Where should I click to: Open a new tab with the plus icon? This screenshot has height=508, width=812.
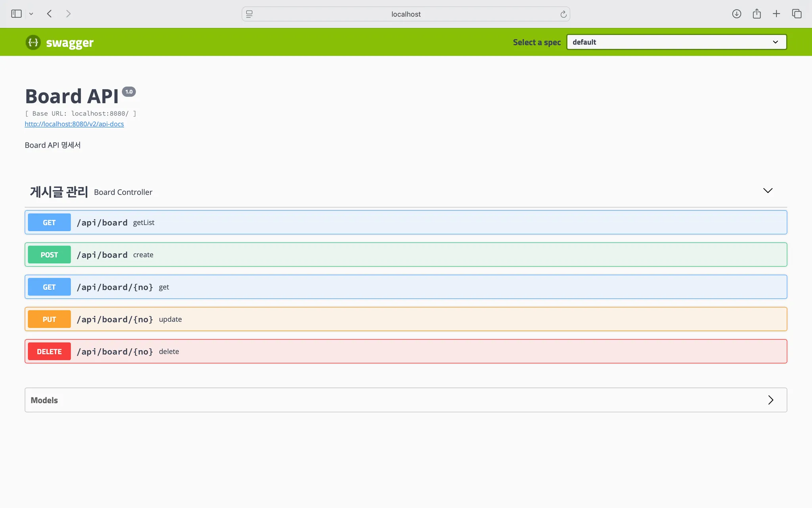point(776,14)
